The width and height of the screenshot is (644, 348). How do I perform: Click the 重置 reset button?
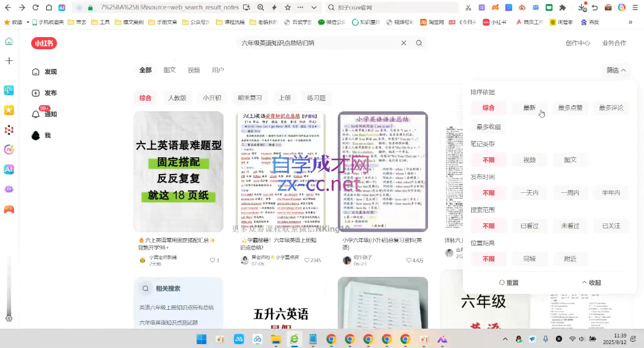pyautogui.click(x=509, y=283)
